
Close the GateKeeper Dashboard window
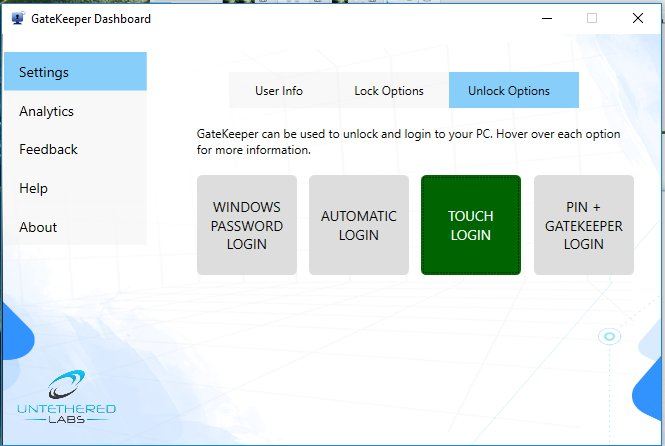click(x=637, y=18)
